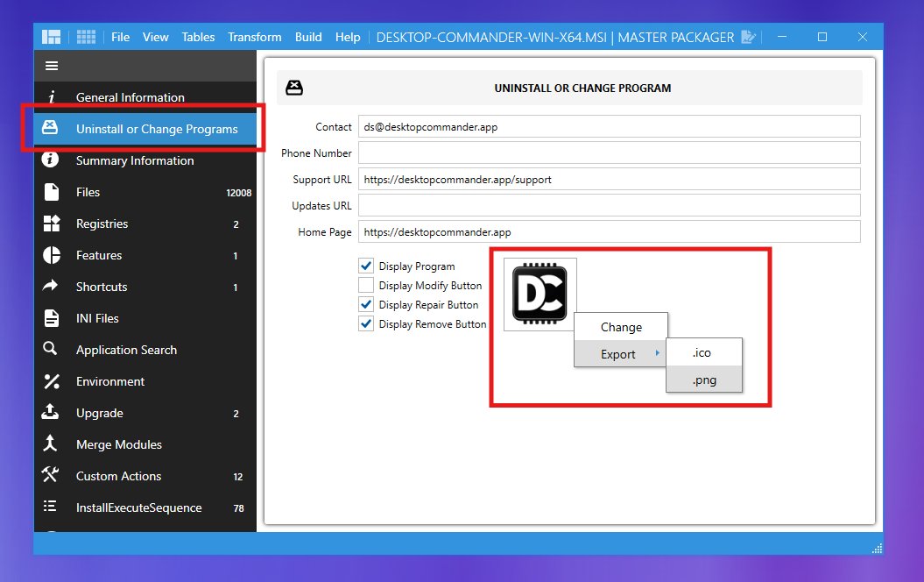Open the File menu
The width and height of the screenshot is (924, 582).
coord(120,37)
